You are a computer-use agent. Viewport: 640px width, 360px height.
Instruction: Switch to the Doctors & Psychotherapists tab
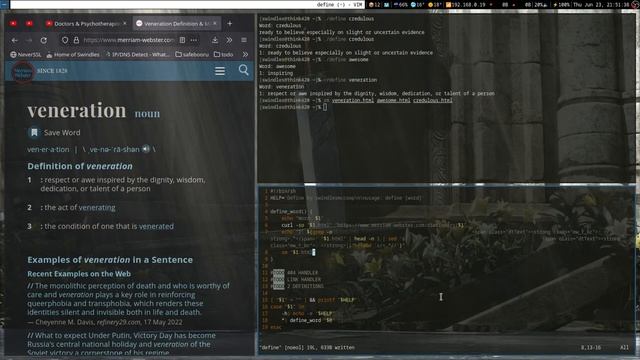(87, 24)
